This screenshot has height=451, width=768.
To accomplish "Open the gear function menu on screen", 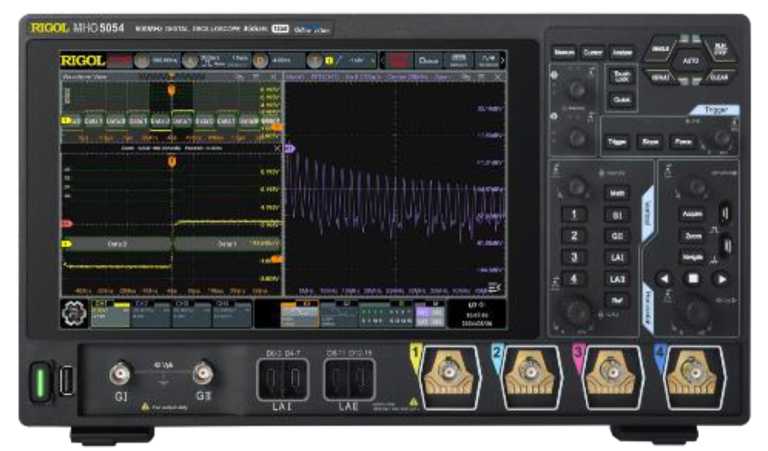I will pyautogui.click(x=74, y=314).
